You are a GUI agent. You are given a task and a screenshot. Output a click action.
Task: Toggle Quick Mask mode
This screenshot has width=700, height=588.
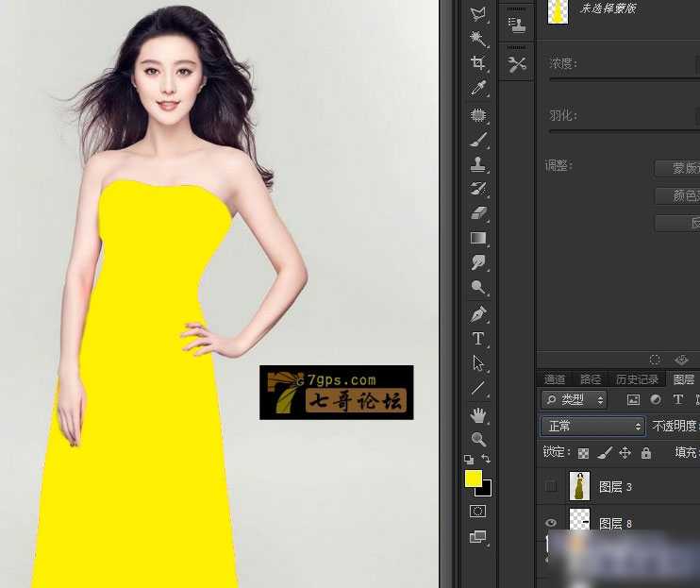[477, 512]
